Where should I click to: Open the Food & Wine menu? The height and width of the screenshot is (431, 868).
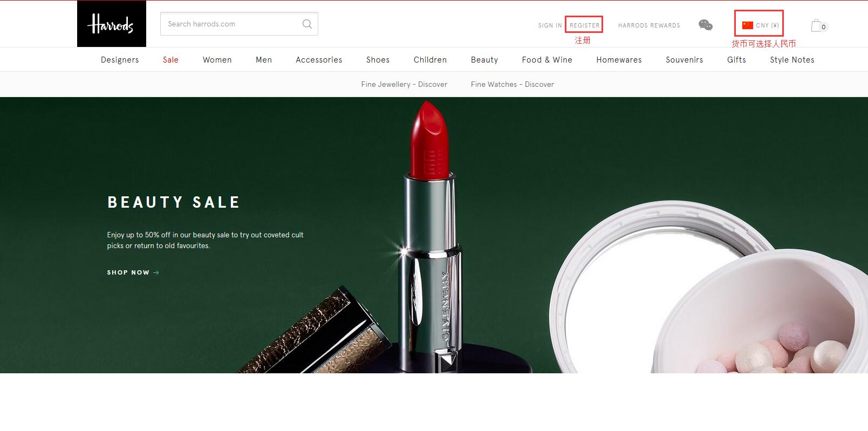click(x=547, y=60)
